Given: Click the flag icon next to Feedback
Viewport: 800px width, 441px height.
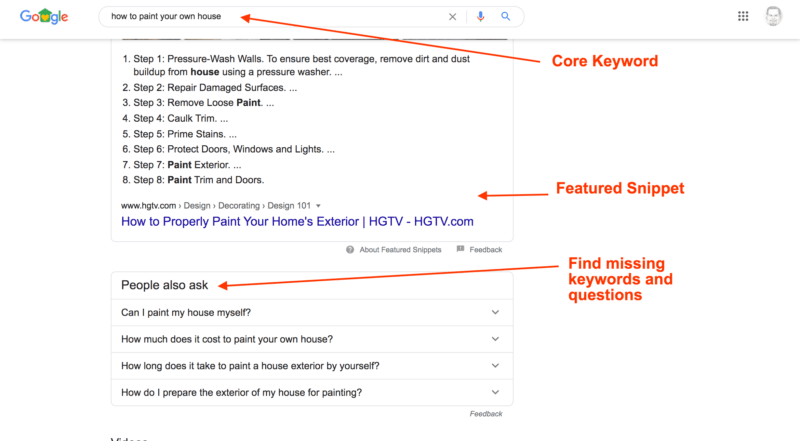Looking at the screenshot, I should (460, 249).
